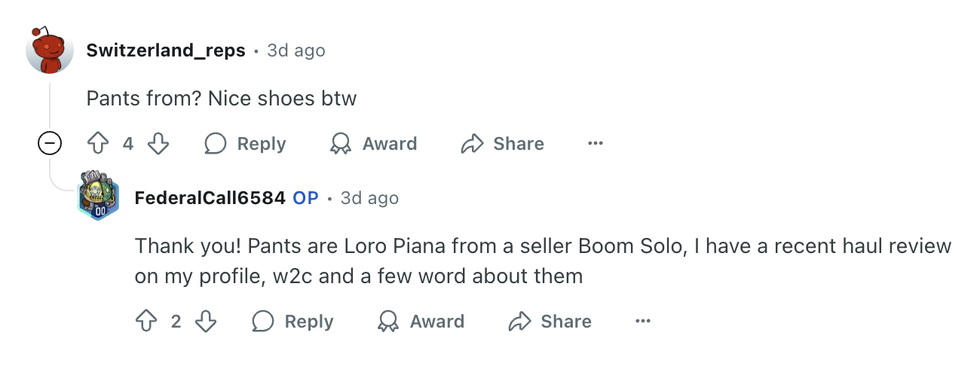Click the blue OP badge label
The width and height of the screenshot is (980, 369).
pyautogui.click(x=305, y=198)
